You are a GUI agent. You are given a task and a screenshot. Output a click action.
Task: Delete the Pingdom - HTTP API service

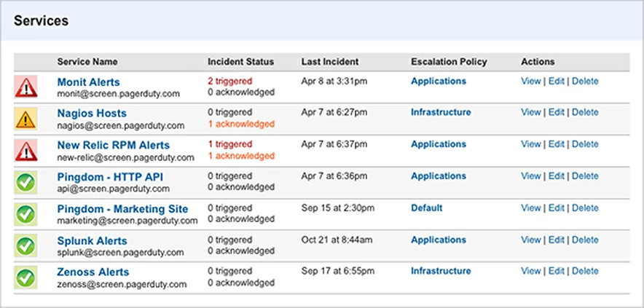coord(585,175)
